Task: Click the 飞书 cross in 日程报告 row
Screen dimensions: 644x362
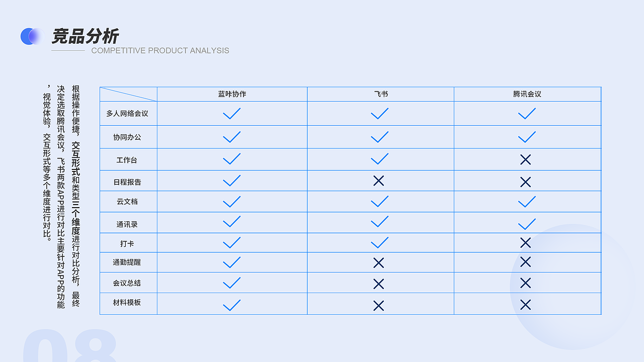Action: (x=379, y=181)
